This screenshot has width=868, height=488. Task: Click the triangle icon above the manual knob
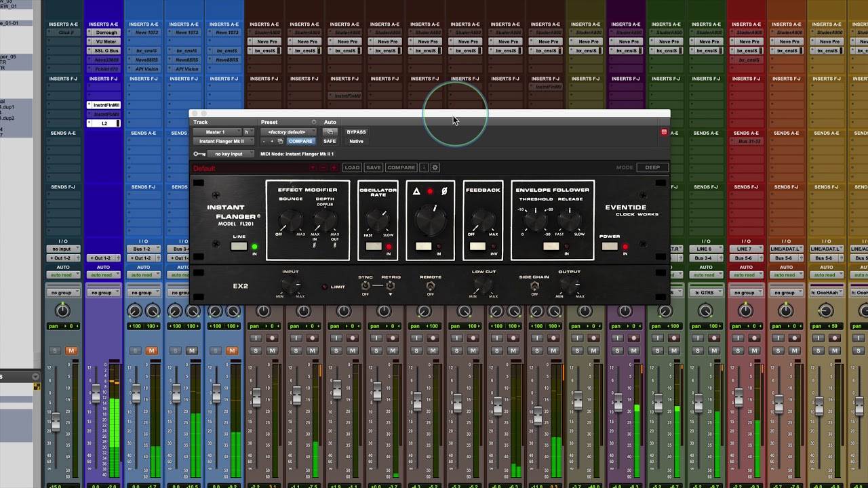click(416, 191)
